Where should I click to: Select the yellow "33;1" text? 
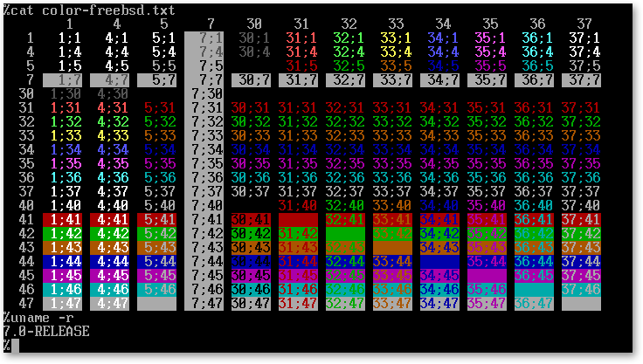point(396,38)
